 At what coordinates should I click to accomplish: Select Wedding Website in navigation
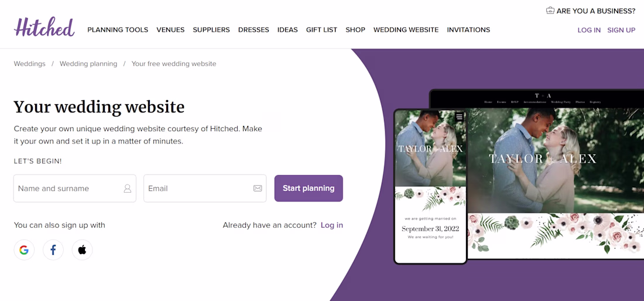406,30
